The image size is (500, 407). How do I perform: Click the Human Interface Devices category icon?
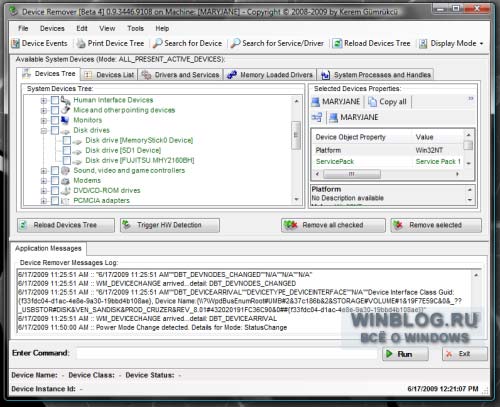pos(65,100)
